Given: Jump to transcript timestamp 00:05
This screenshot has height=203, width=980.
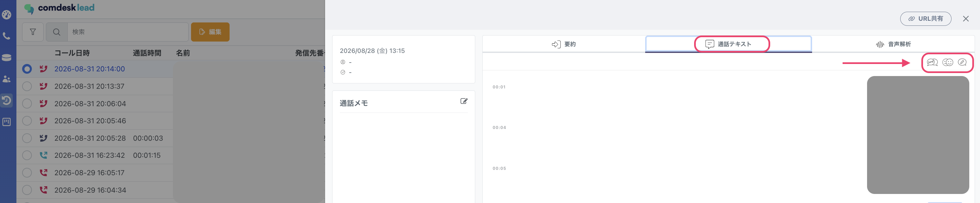Looking at the screenshot, I should click(x=499, y=168).
